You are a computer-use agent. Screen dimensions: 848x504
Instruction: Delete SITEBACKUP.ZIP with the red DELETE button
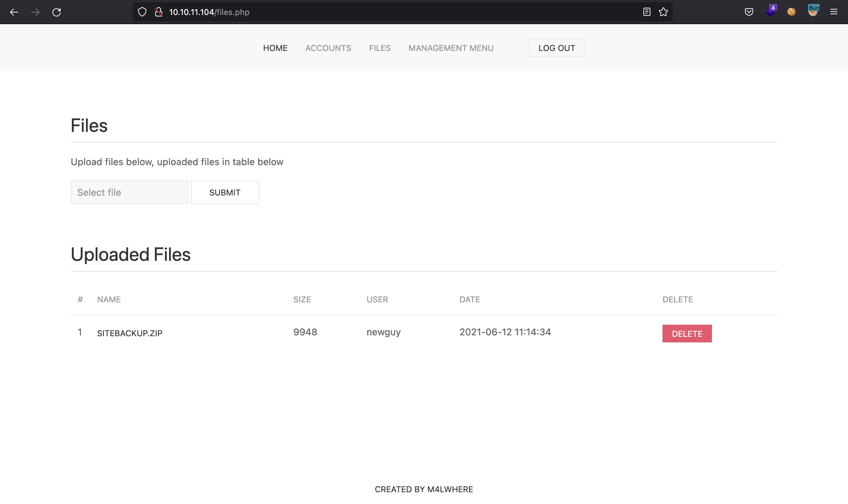point(687,334)
